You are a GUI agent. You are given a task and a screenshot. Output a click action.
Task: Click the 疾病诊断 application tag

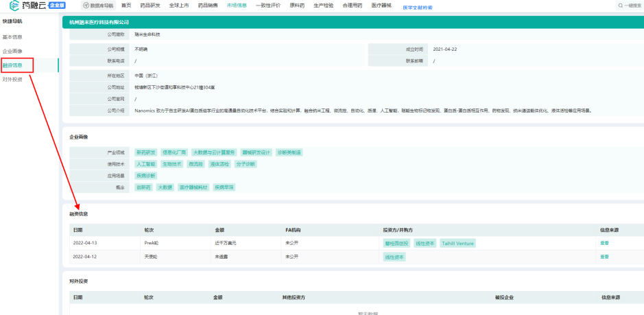pos(146,176)
